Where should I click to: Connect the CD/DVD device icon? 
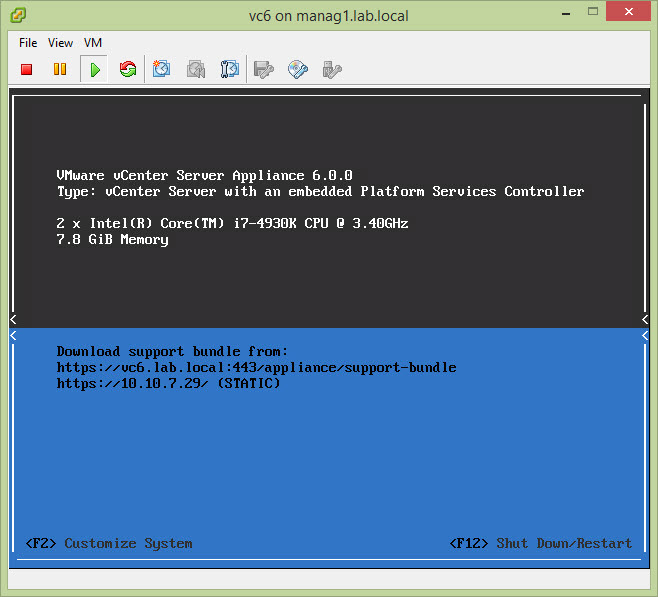tap(298, 70)
